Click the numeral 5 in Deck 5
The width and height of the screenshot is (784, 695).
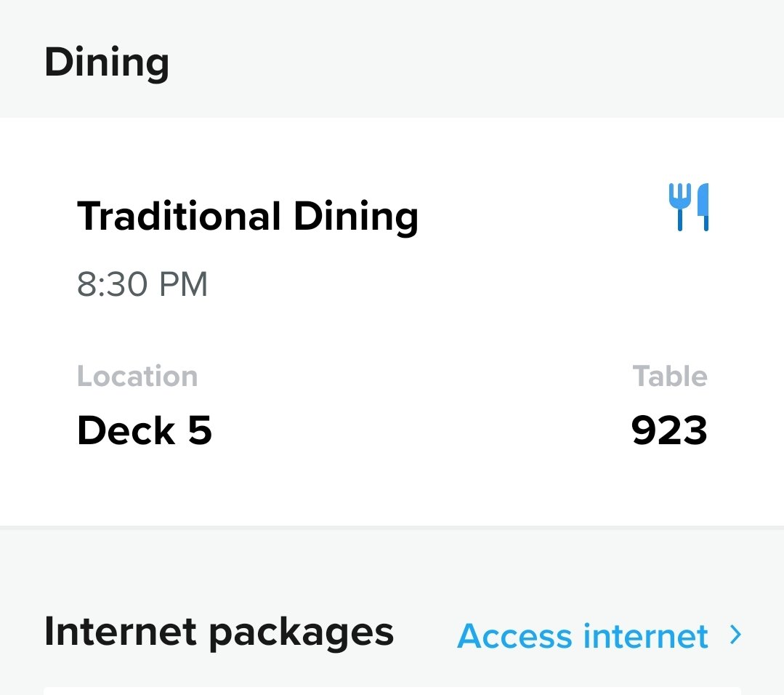pyautogui.click(x=200, y=430)
